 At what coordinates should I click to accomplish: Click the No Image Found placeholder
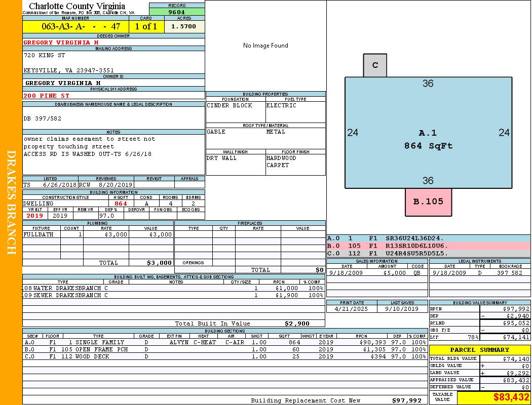coord(265,46)
